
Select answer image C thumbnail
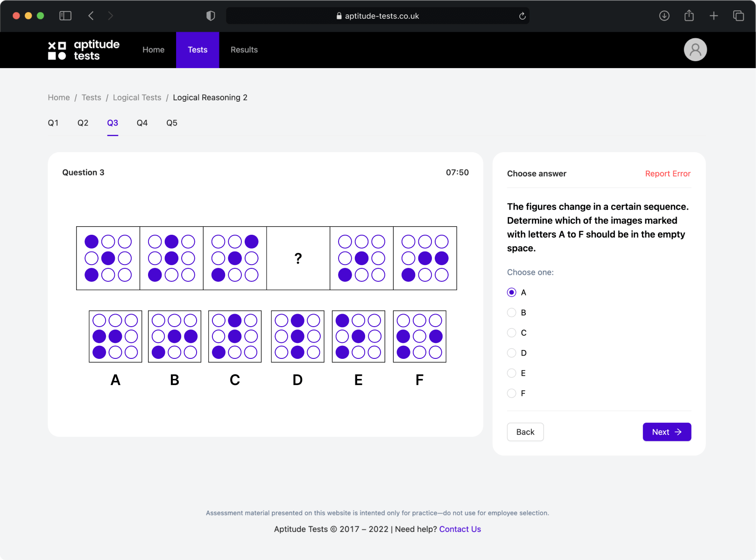coord(235,336)
